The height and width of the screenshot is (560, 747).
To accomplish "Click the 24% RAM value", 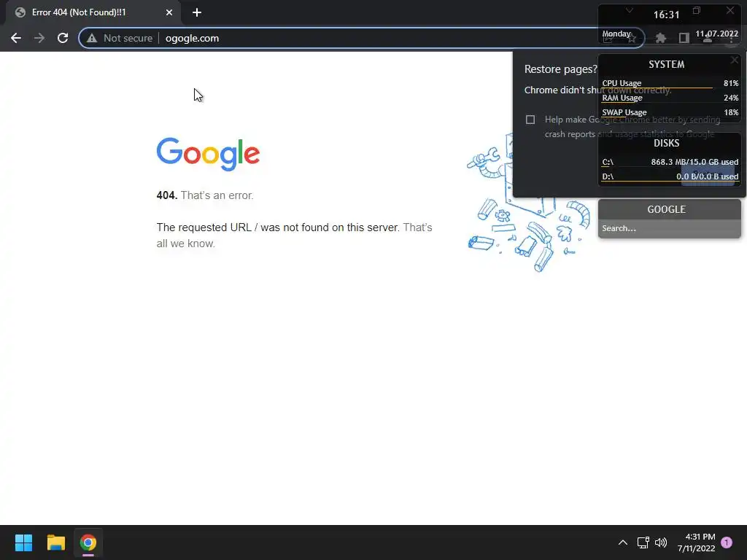I will 731,98.
